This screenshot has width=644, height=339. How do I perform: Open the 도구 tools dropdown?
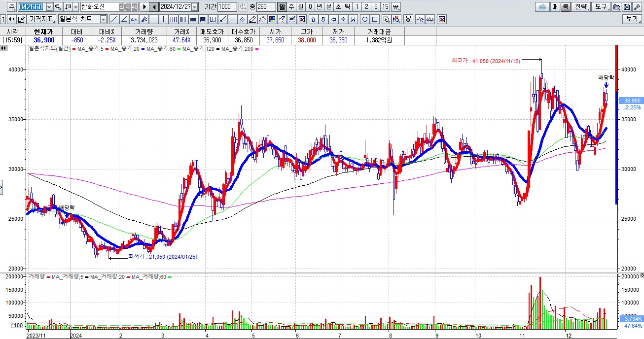pos(601,7)
